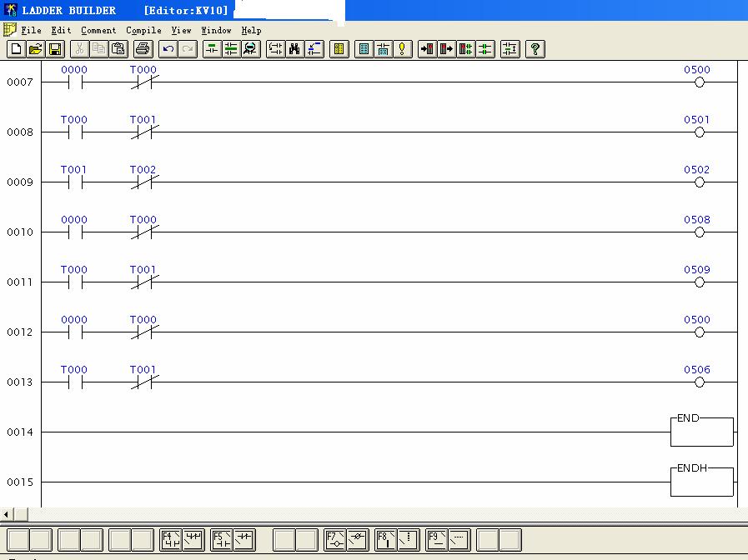Click the Copy icon in toolbar
This screenshot has width=748, height=560.
(99, 49)
